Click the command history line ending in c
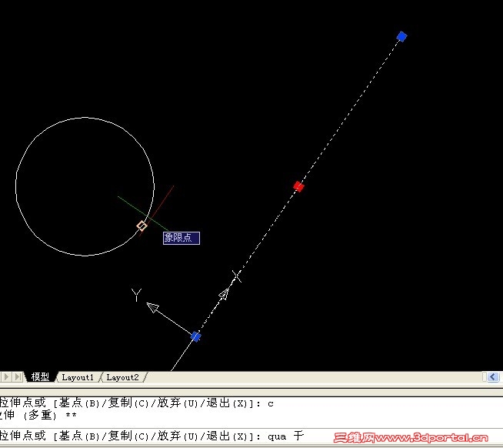The height and width of the screenshot is (448, 503). [x=136, y=403]
